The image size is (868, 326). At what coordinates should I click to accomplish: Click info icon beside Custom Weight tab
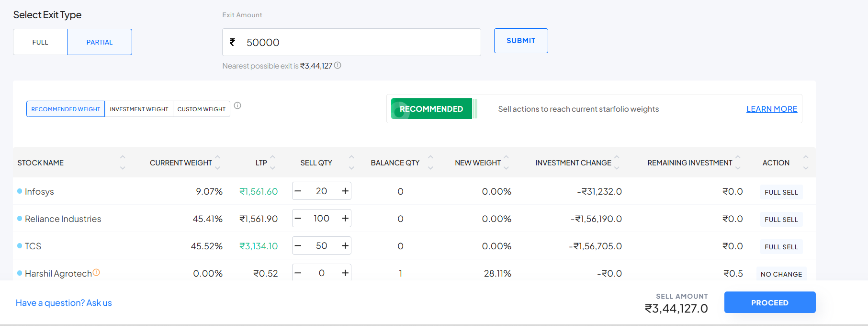(237, 106)
